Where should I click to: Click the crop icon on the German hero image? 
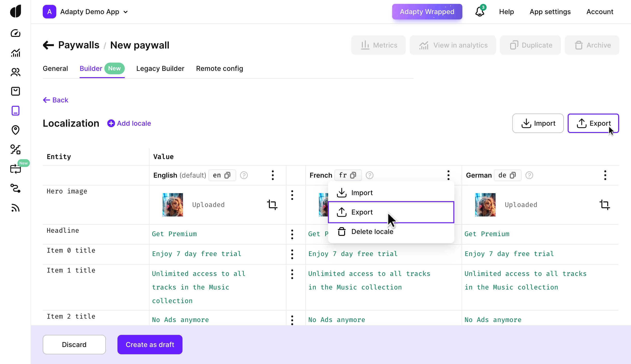point(605,205)
